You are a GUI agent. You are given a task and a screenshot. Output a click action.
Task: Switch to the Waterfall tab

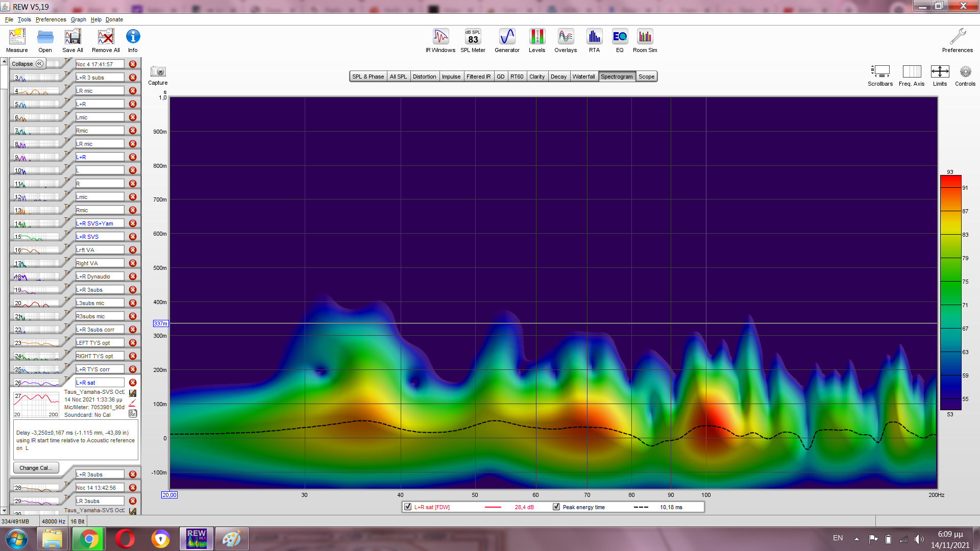[583, 77]
